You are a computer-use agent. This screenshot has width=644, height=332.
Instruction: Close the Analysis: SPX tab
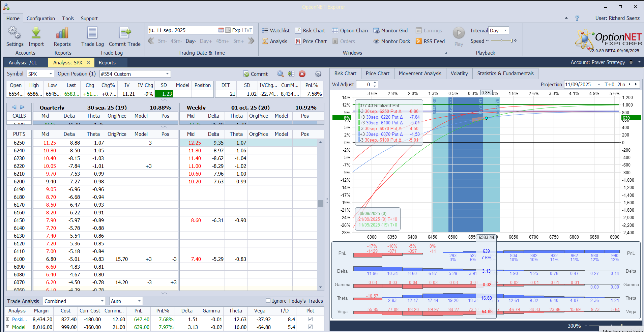[89, 62]
